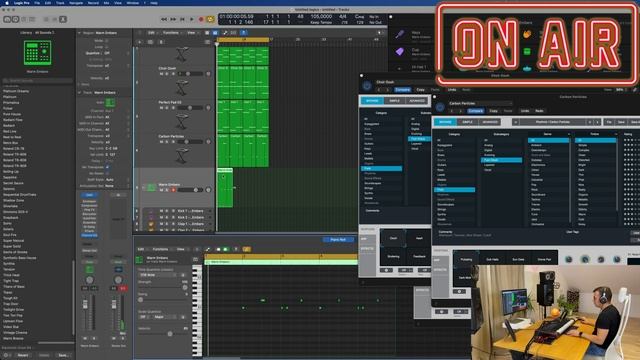
Task: Click the Choir Gosh track volume slider
Action: pos(190,74)
